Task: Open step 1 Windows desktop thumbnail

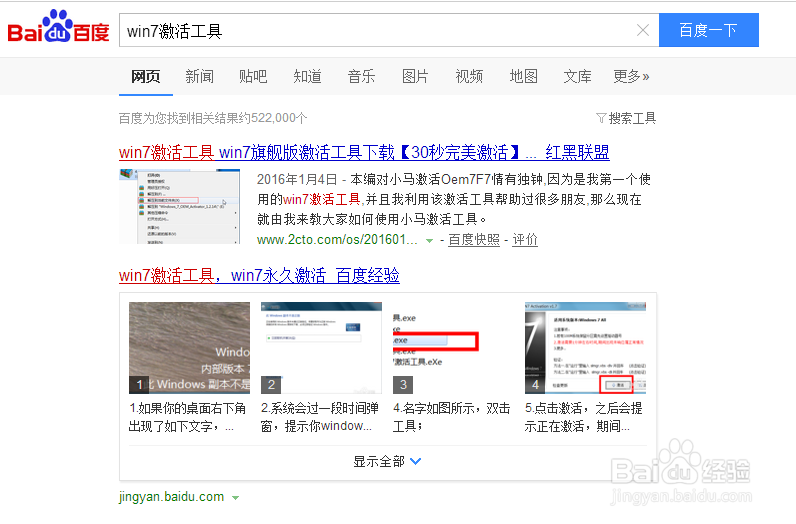Action: pyautogui.click(x=189, y=348)
